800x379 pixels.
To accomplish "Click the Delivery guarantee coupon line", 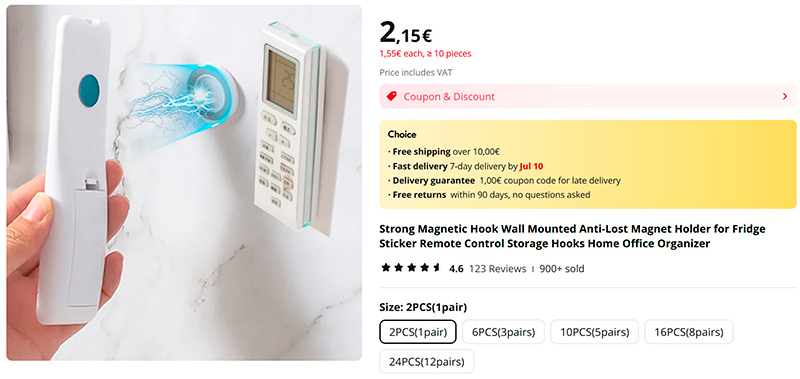I will pyautogui.click(x=504, y=181).
